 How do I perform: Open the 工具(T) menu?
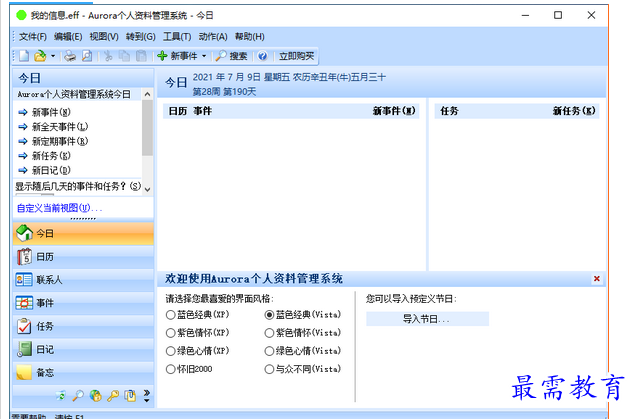(177, 36)
